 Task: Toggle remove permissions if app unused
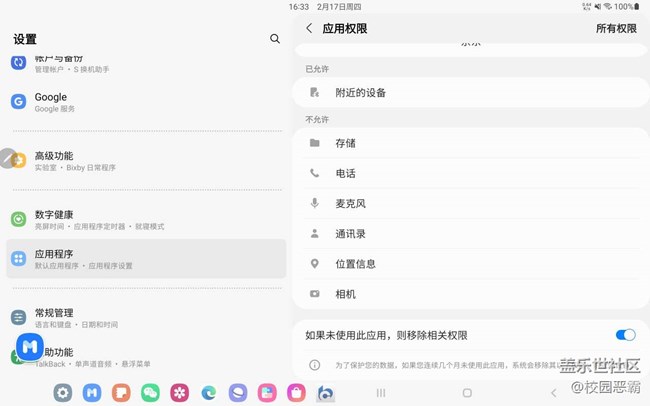click(x=625, y=335)
